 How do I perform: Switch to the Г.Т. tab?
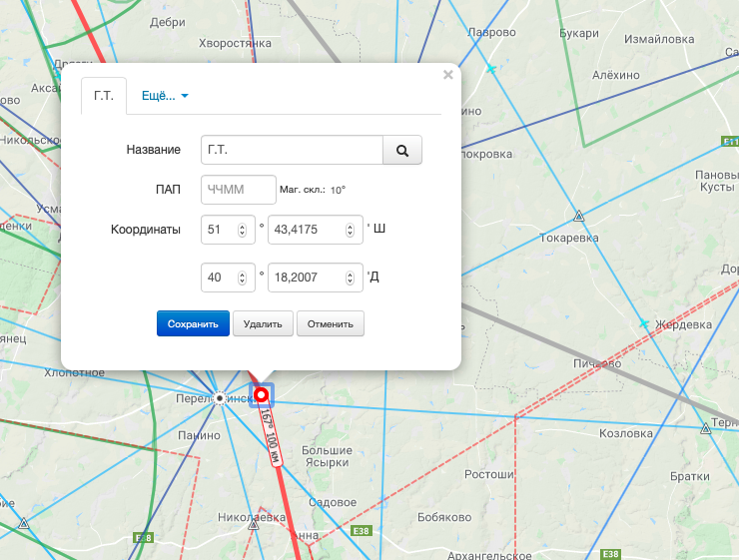(104, 96)
